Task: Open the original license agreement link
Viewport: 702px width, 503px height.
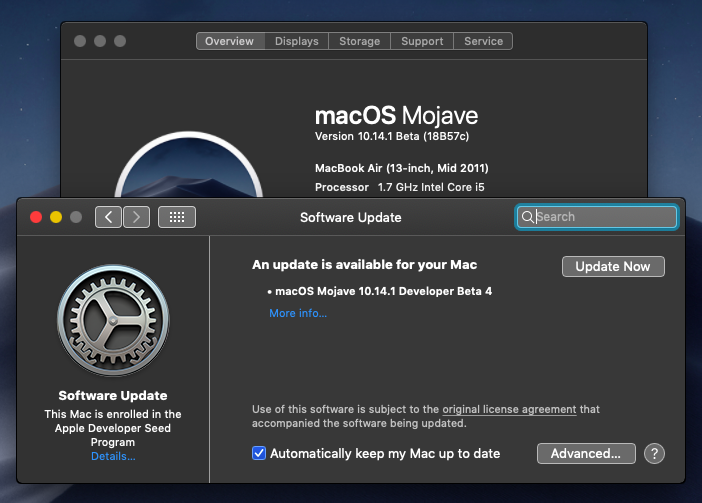Action: coord(509,409)
